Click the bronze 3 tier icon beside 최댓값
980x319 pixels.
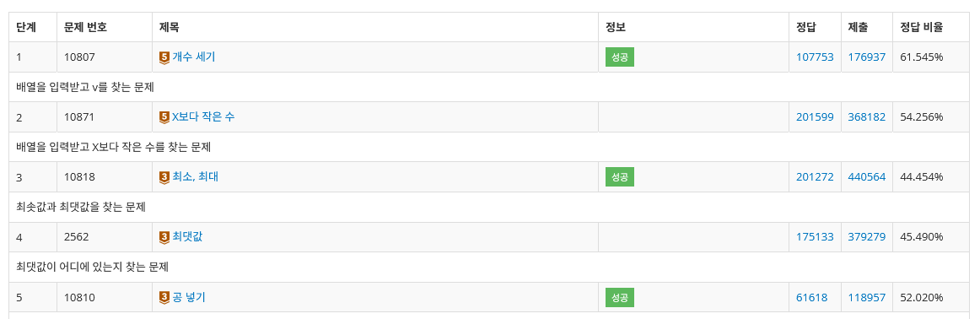pyautogui.click(x=165, y=237)
